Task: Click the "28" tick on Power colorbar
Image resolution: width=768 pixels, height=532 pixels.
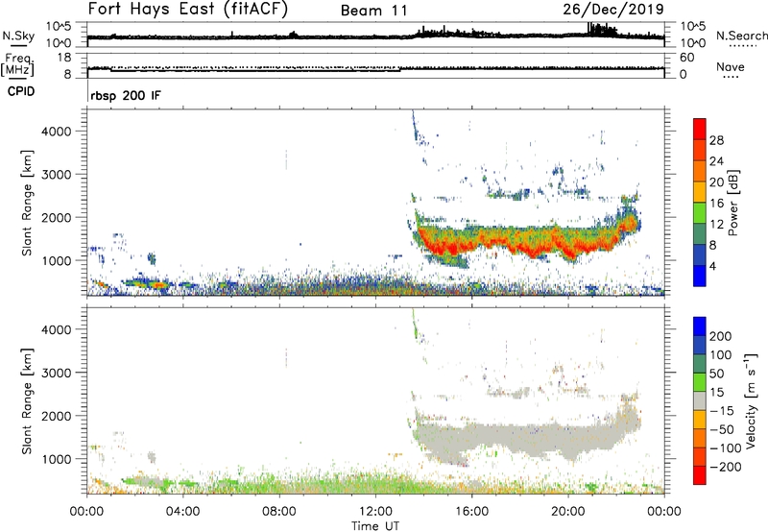Action: (716, 140)
